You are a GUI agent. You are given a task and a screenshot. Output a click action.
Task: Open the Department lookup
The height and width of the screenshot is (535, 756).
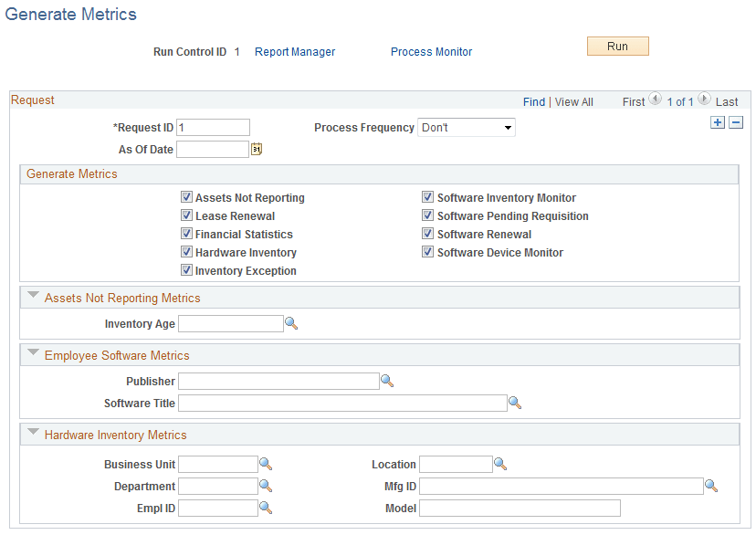[266, 486]
